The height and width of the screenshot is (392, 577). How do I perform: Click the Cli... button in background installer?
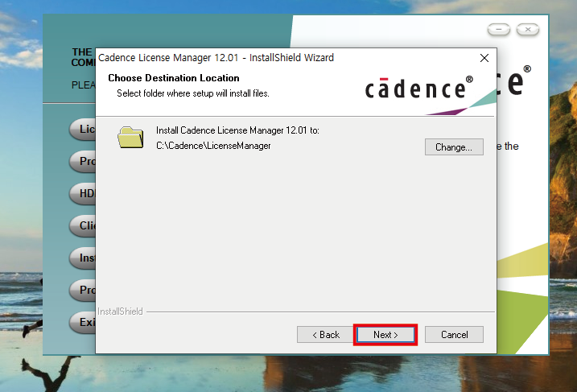(82, 225)
